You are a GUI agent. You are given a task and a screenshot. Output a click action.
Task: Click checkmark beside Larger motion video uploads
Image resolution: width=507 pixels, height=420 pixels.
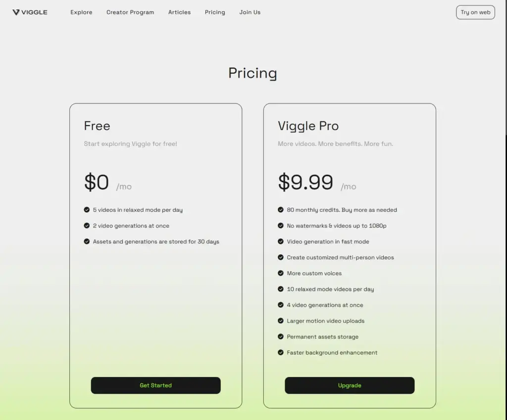(x=281, y=321)
